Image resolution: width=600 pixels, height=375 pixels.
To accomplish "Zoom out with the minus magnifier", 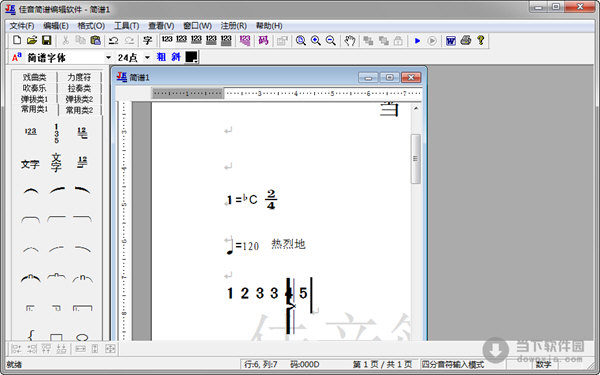I will (x=331, y=40).
